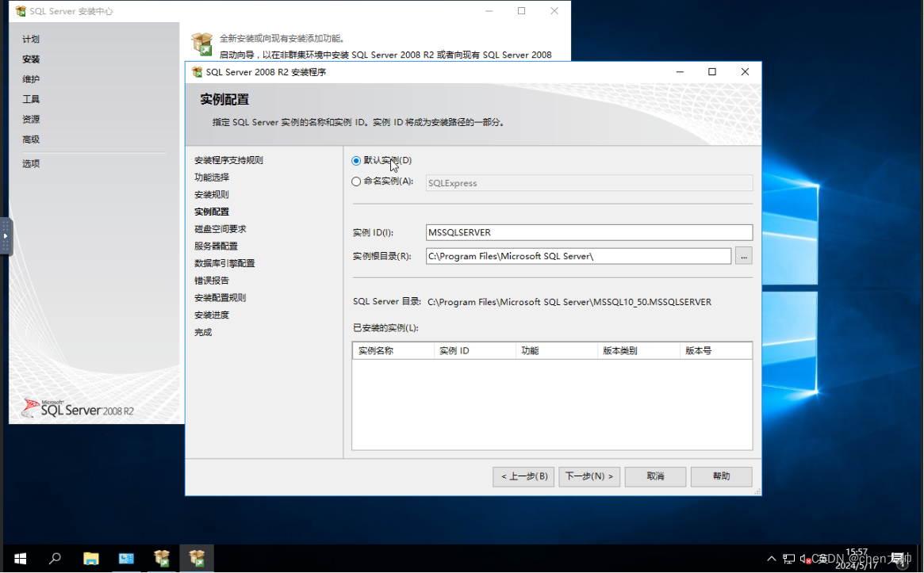Image resolution: width=924 pixels, height=573 pixels.
Task: Click the 帮助 button
Action: [721, 476]
